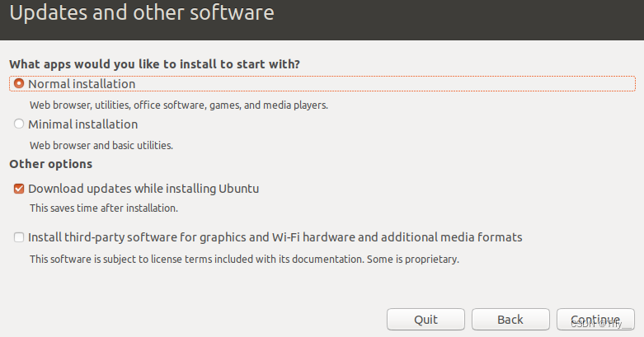Screen dimensions: 644x337
Task: Click the "Normal installation" label text
Action: (82, 84)
